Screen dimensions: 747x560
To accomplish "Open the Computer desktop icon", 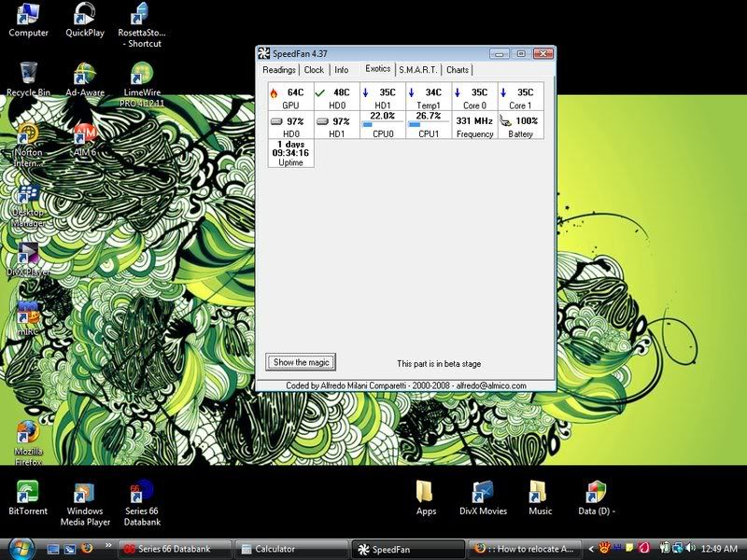I will tap(28, 20).
